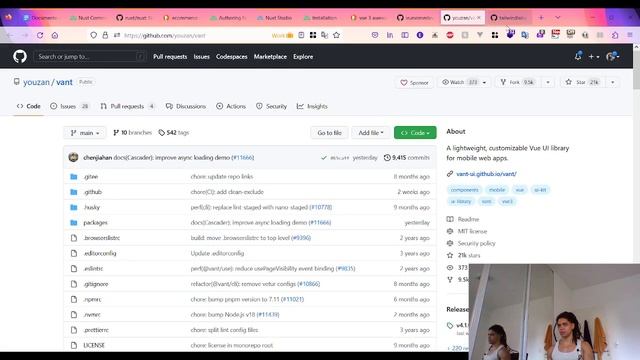This screenshot has width=640, height=360.
Task: Open Marketplace in the top navigation
Action: pyautogui.click(x=270, y=57)
